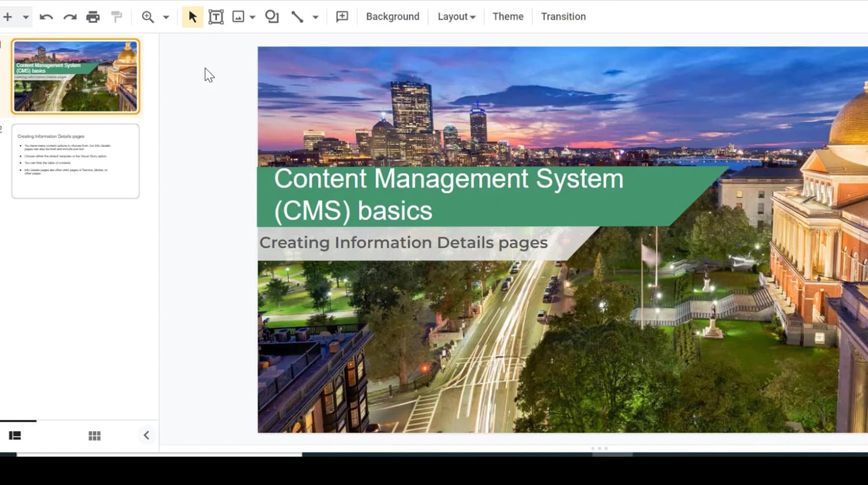Select the Paint format tool
Image resolution: width=868 pixels, height=485 pixels.
click(x=117, y=17)
